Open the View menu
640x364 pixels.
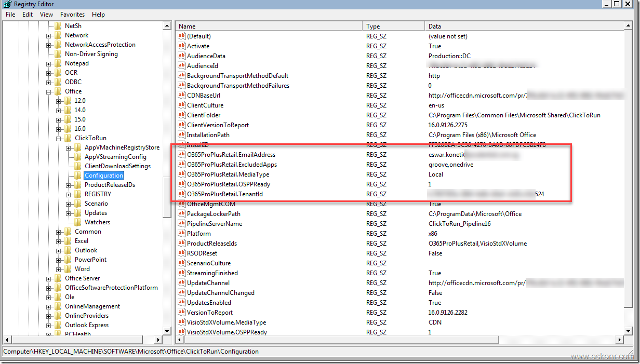[46, 15]
